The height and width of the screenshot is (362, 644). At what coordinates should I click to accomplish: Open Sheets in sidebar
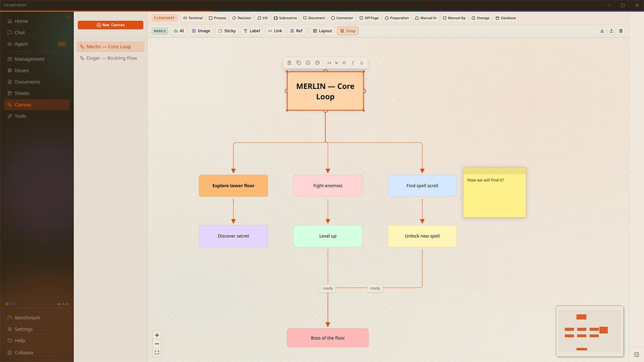37,93
